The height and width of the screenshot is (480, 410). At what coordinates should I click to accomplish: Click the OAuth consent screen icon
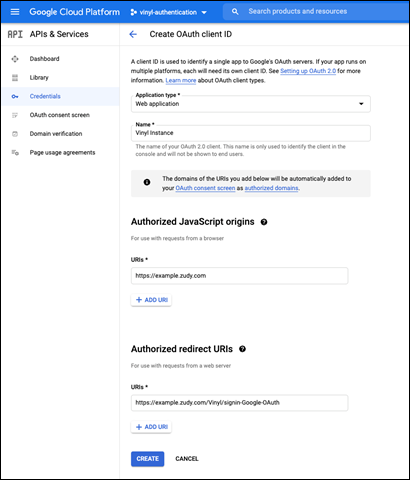click(x=15, y=115)
